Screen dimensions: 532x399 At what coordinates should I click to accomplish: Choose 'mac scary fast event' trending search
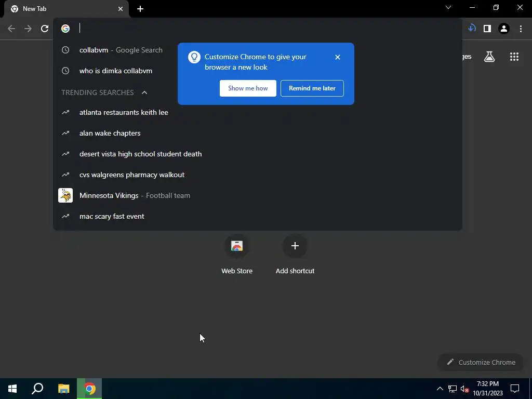click(x=258, y=216)
